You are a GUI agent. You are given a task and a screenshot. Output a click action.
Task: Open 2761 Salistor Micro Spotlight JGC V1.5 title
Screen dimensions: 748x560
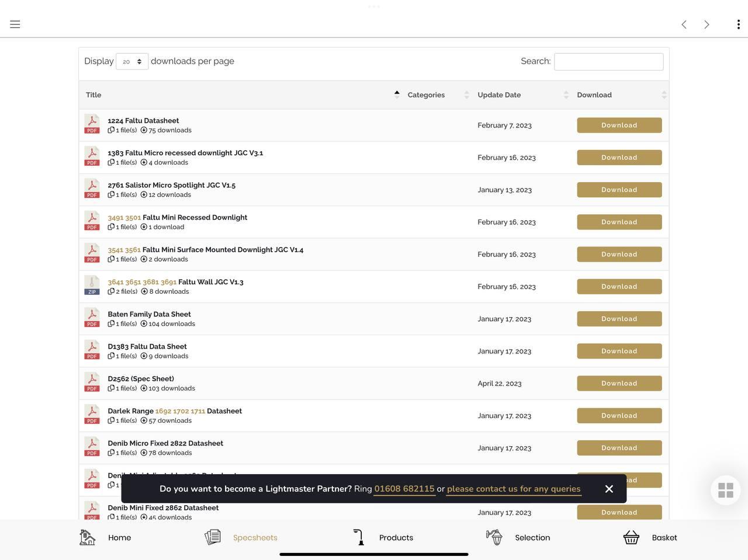pyautogui.click(x=172, y=185)
